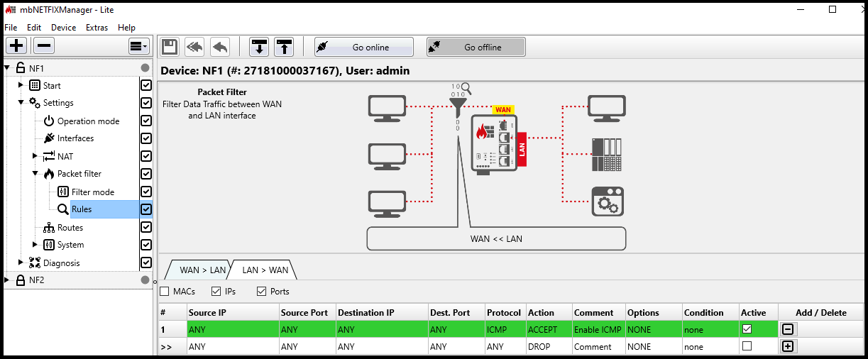The width and height of the screenshot is (868, 359).
Task: Expand the NF2 device node
Action: coord(7,280)
